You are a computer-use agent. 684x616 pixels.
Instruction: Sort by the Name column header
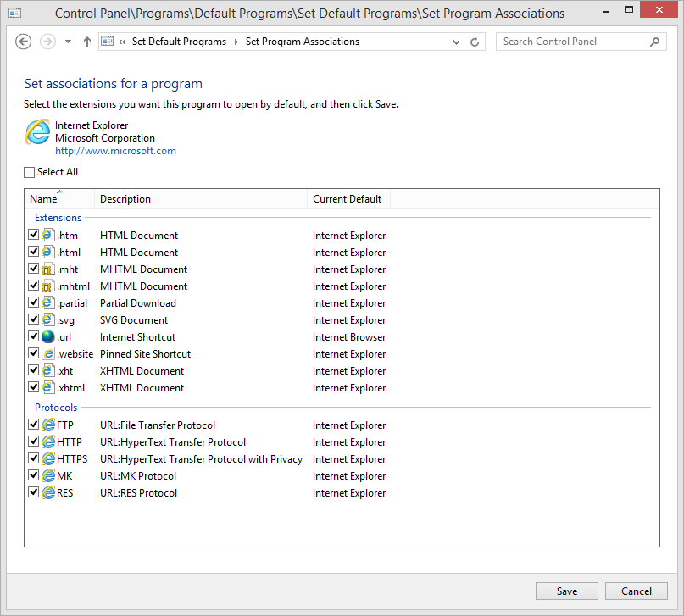59,199
